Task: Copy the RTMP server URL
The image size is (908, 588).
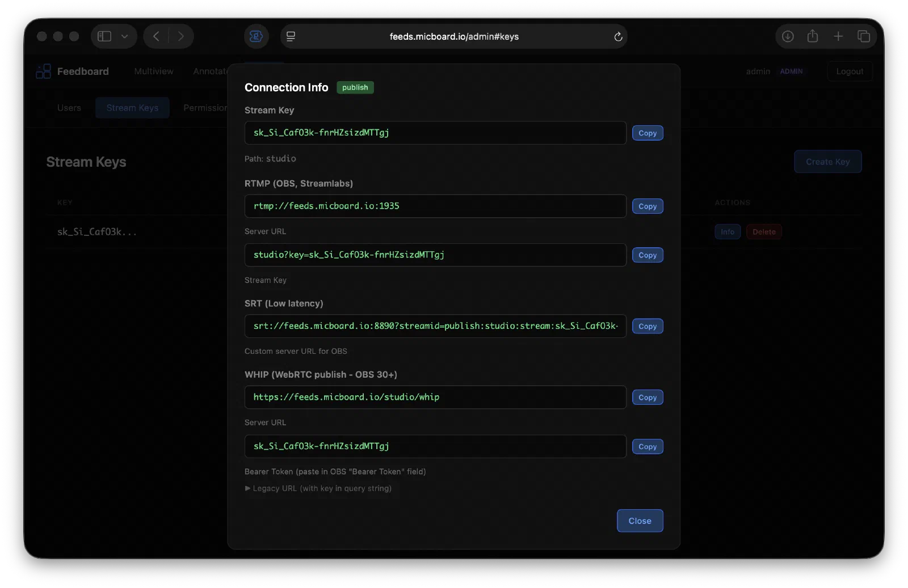Action: [x=648, y=206]
